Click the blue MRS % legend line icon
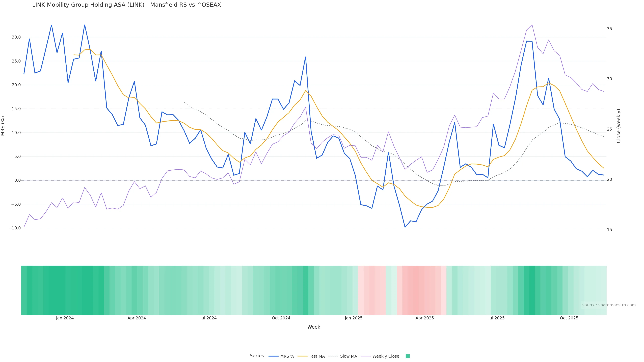 click(x=273, y=356)
